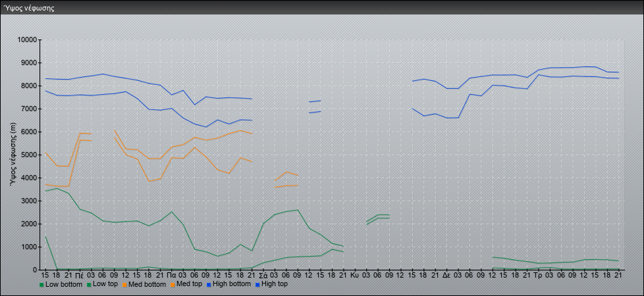The width and height of the screenshot is (644, 296).
Task: Toggle the Med top legend label
Action: pyautogui.click(x=188, y=284)
